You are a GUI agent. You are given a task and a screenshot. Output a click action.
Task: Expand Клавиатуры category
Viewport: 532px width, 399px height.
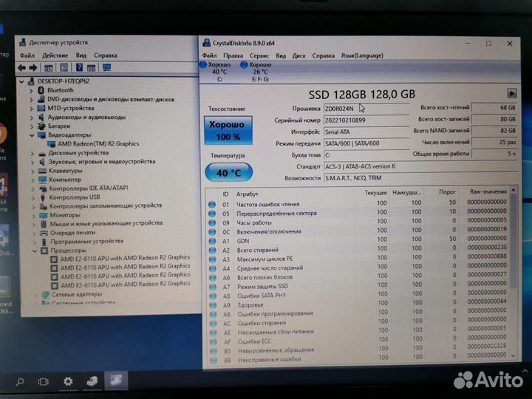click(x=33, y=171)
